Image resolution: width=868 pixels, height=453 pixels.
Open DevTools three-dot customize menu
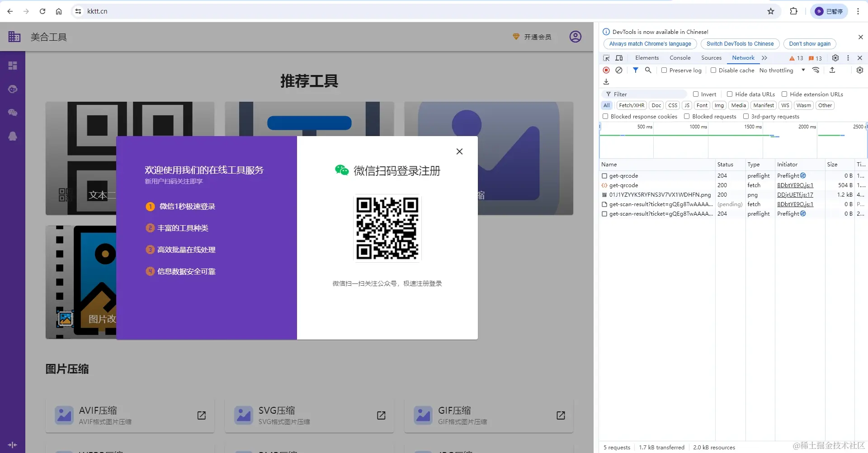(848, 58)
